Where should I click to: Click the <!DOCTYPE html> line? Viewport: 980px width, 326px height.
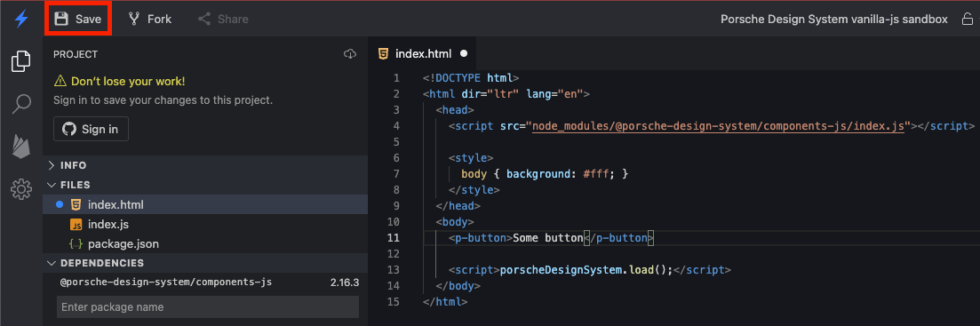click(471, 78)
